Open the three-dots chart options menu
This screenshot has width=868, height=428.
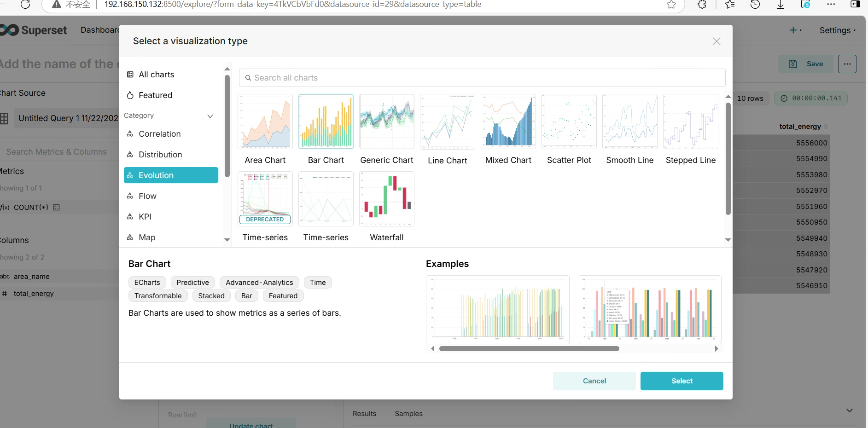[847, 64]
